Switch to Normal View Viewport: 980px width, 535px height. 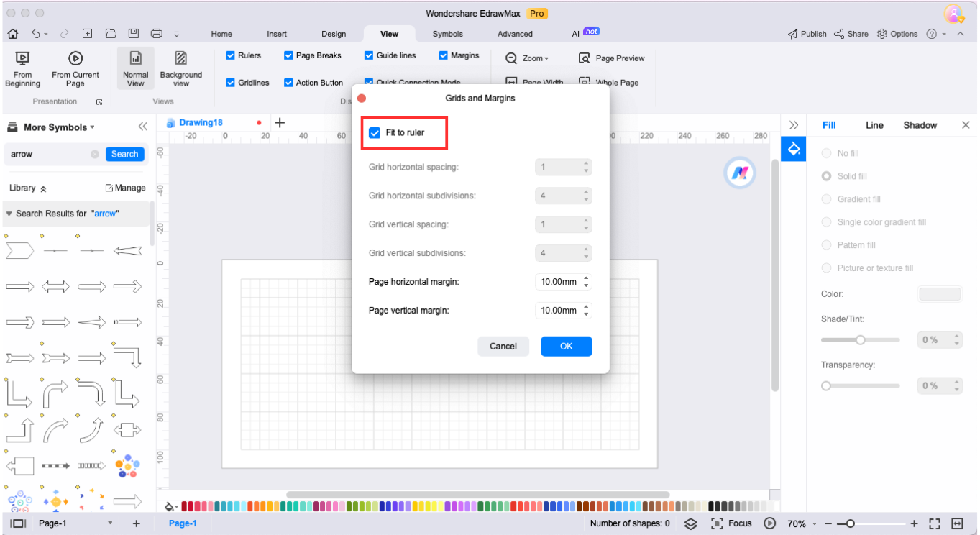[x=135, y=69]
